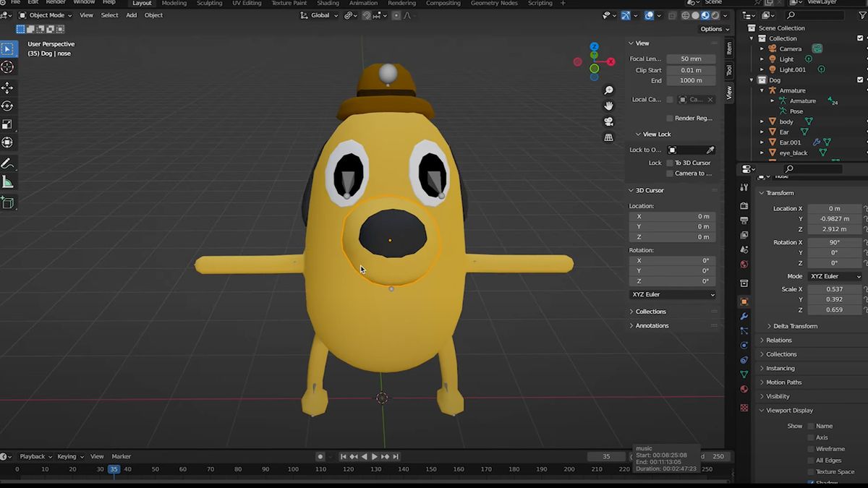Open the Render properties camera tab
The height and width of the screenshot is (488, 868).
(744, 205)
